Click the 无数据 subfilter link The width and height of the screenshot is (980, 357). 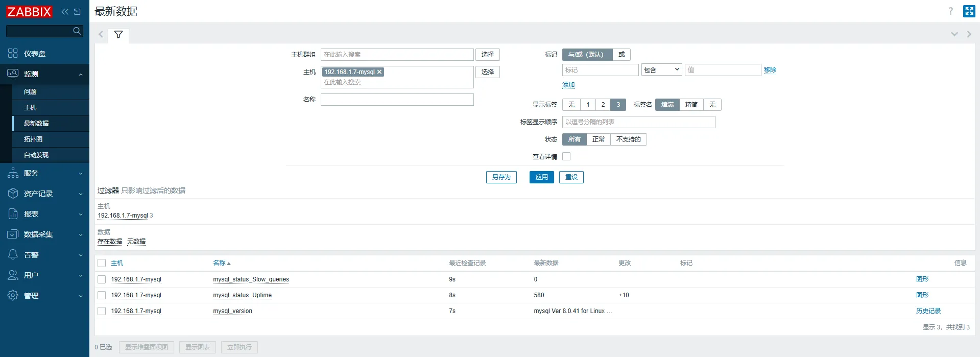tap(136, 242)
